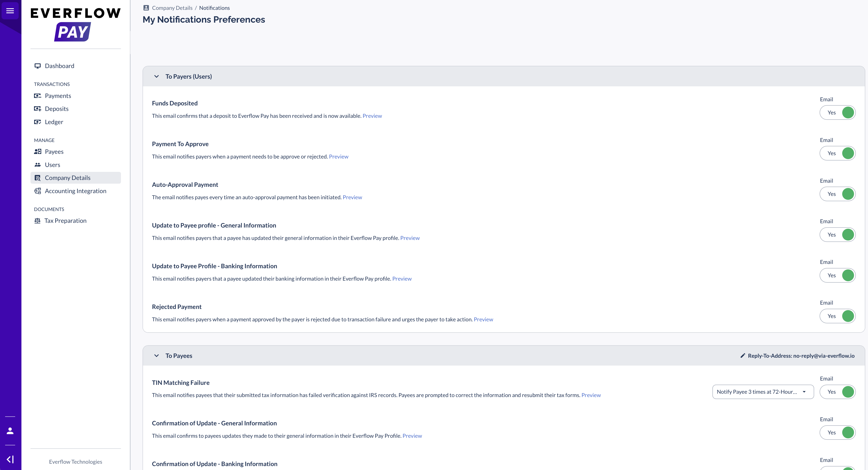Click the 'TIN Matching Failure' title
This screenshot has width=868, height=470.
click(x=181, y=383)
